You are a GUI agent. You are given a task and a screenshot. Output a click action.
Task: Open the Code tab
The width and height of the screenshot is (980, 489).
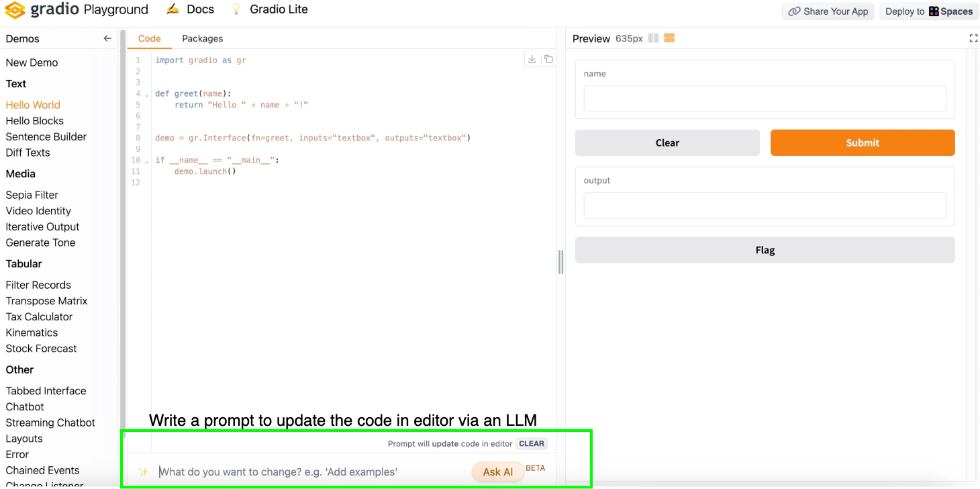149,38
